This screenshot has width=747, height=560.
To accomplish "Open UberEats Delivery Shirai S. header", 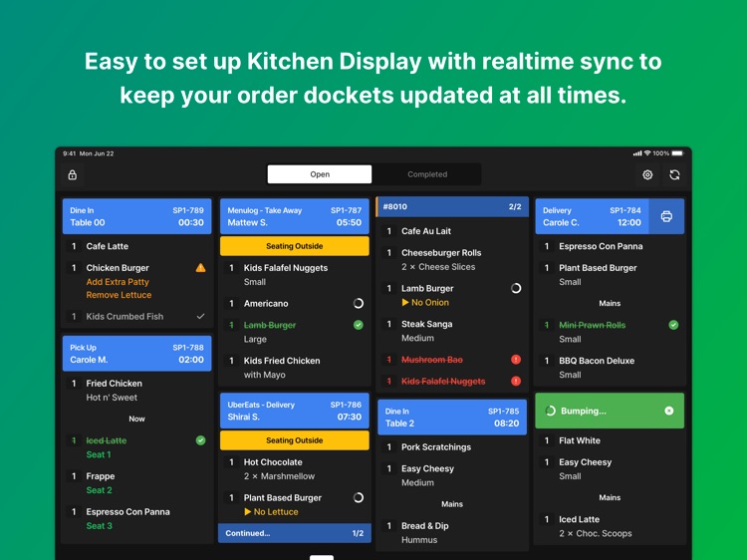I will [295, 411].
